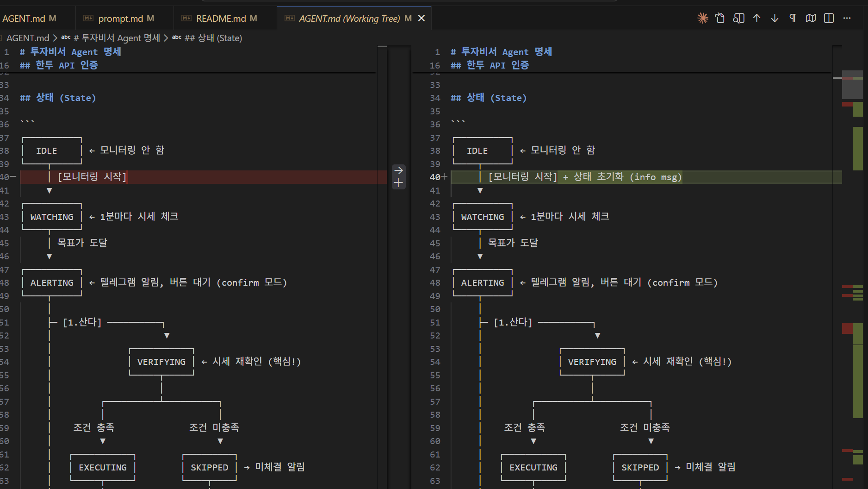The height and width of the screenshot is (489, 868).
Task: Click the markdown file icon on the prompt.md tab
Action: (x=88, y=18)
